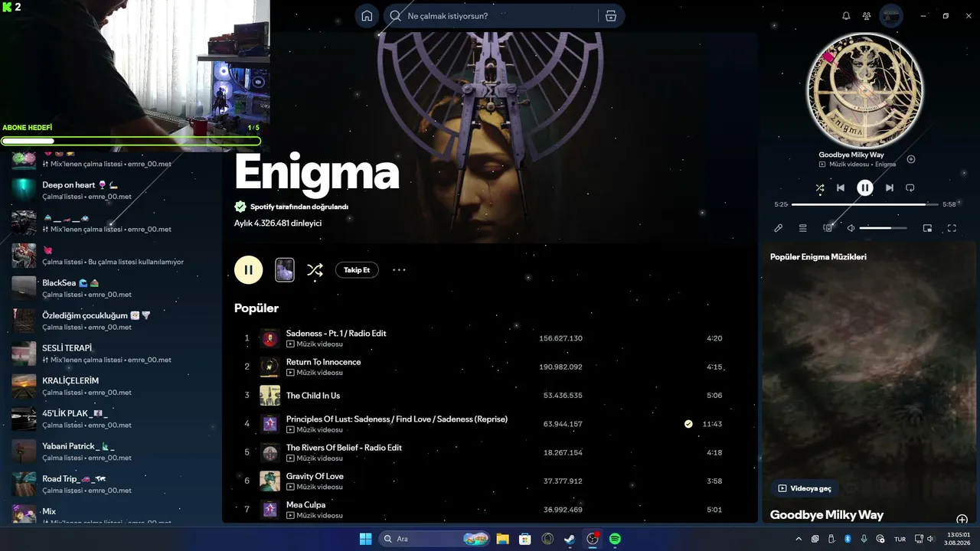Open Friend Activity people icon
The image size is (980, 551).
(867, 16)
